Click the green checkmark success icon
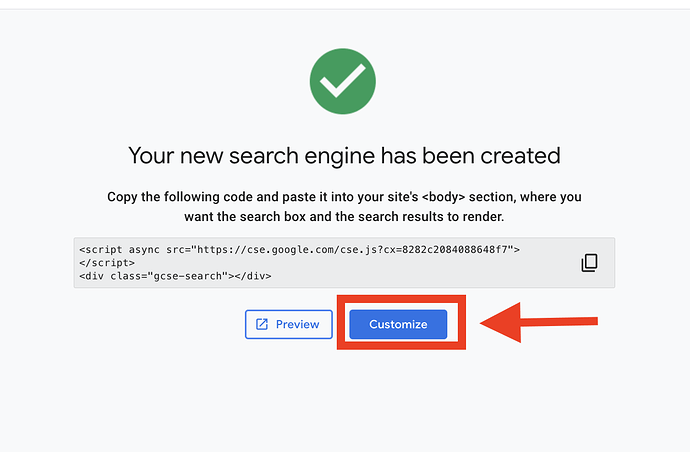This screenshot has height=452, width=690. [342, 81]
